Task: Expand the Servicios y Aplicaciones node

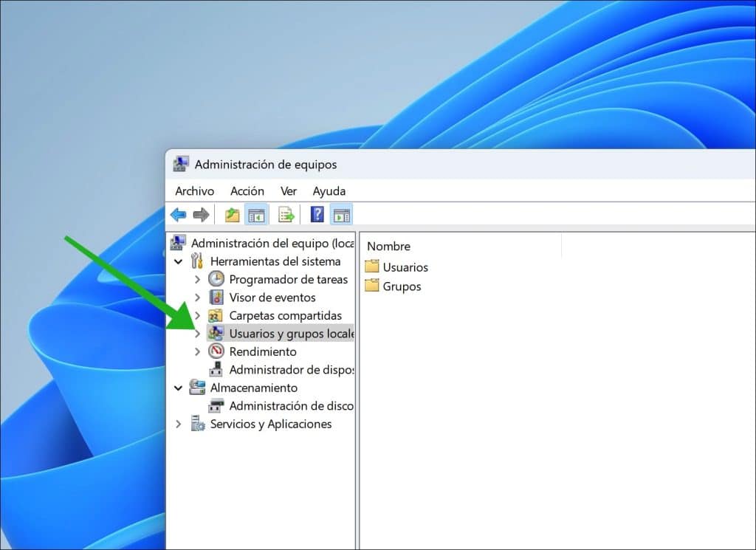Action: tap(179, 424)
